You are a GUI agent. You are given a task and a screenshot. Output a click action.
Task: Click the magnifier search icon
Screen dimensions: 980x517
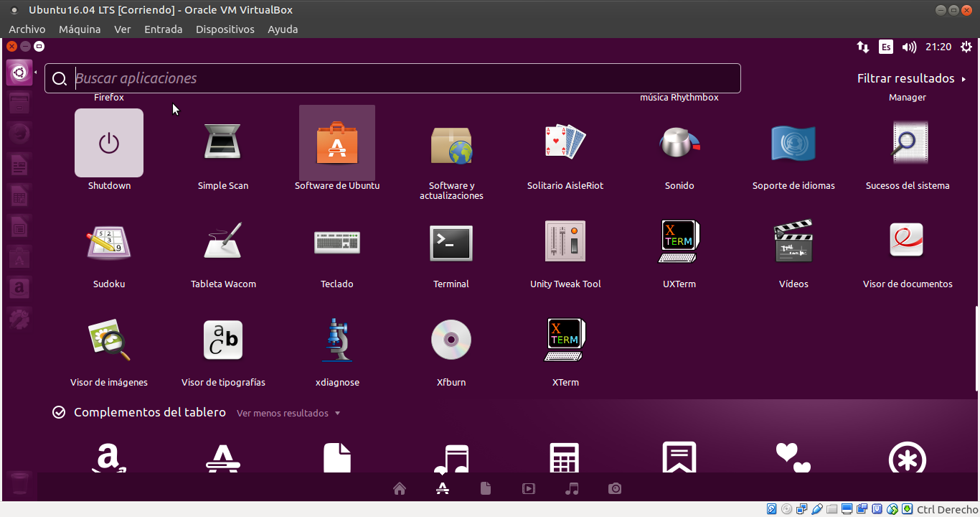pyautogui.click(x=60, y=78)
